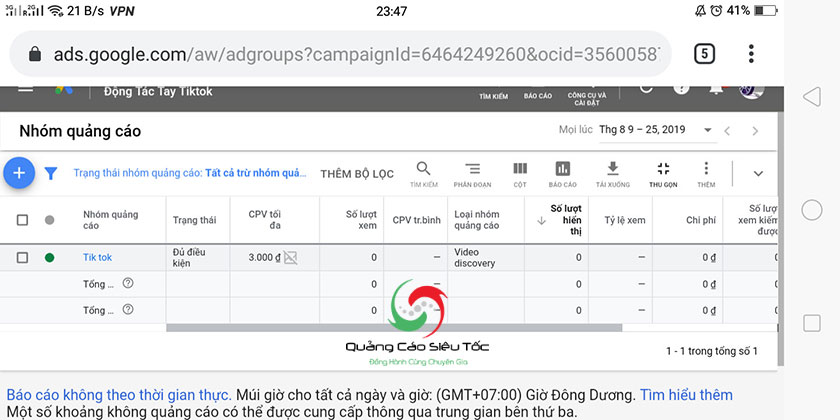Image resolution: width=840 pixels, height=420 pixels.
Task: Open the Google Ads hamburger menu
Action: point(26,89)
